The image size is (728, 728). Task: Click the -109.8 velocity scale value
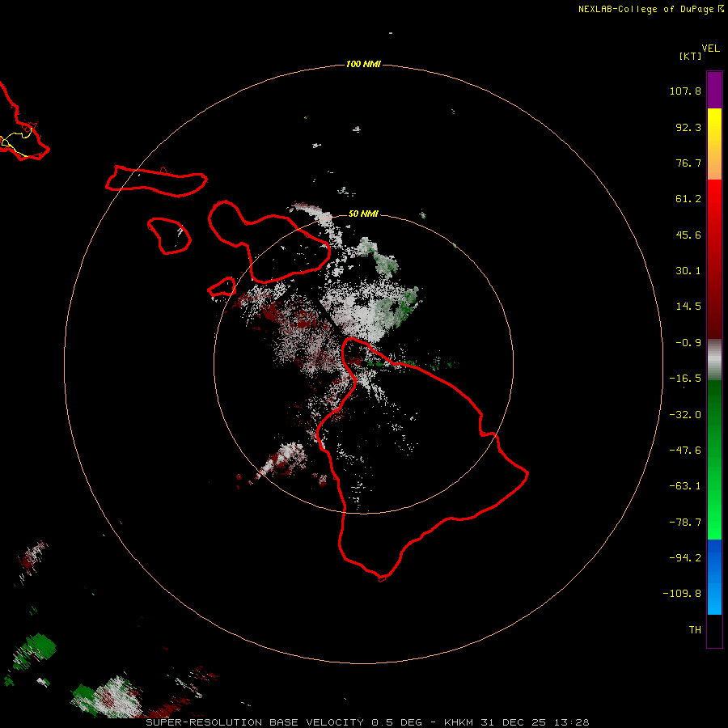pos(682,594)
